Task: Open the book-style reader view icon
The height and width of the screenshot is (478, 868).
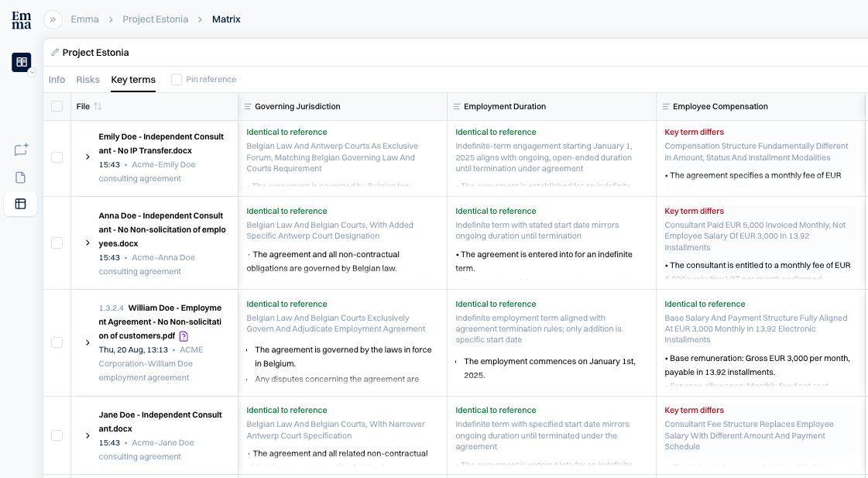Action: 22,62
